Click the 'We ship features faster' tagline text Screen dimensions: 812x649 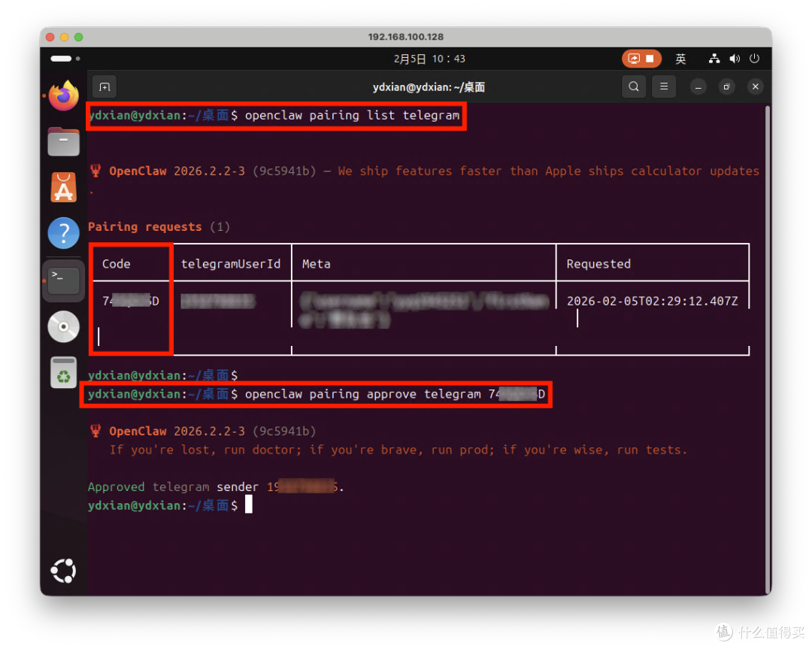[x=548, y=171]
